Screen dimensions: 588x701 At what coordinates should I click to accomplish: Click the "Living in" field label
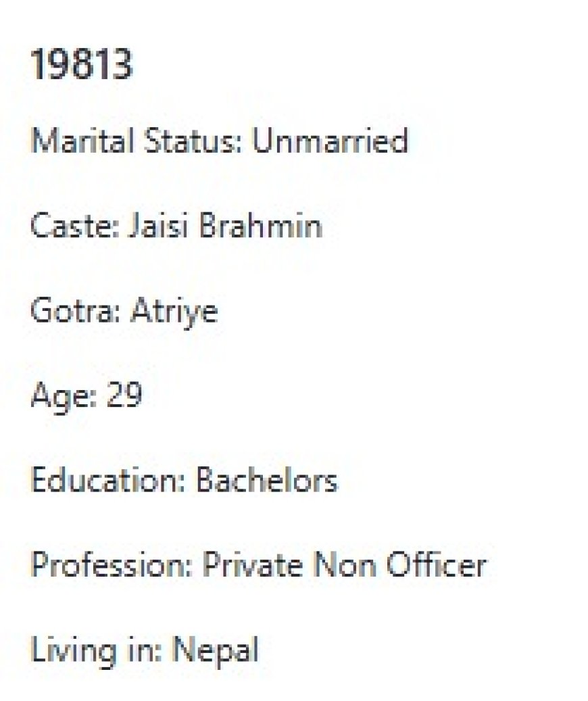(x=96, y=650)
